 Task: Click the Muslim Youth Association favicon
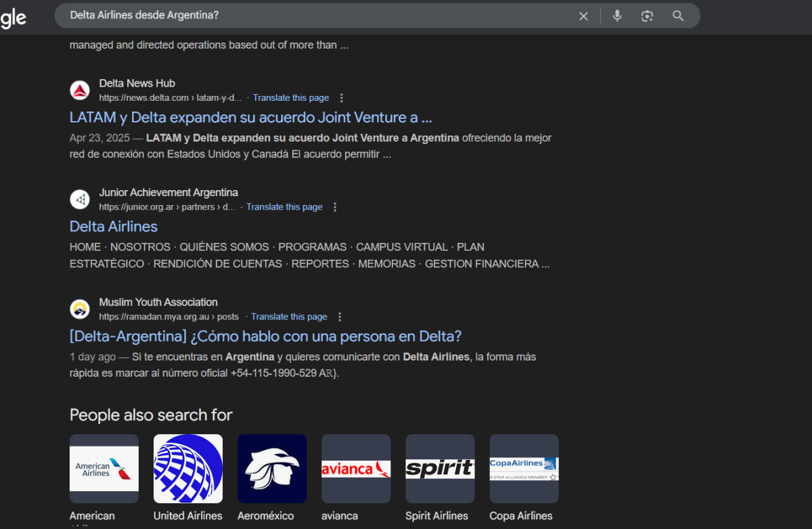80,309
